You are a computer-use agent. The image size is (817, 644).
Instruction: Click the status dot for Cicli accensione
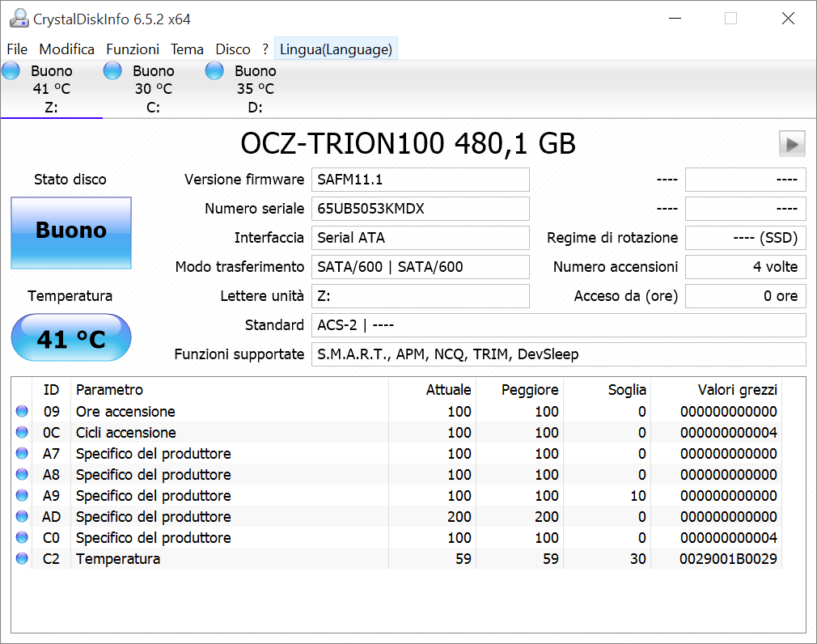(x=22, y=433)
